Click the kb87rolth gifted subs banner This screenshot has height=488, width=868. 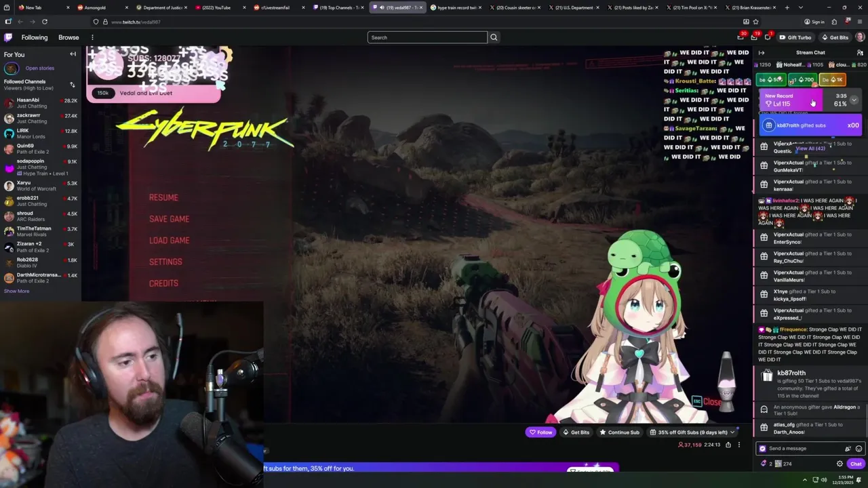(x=810, y=125)
